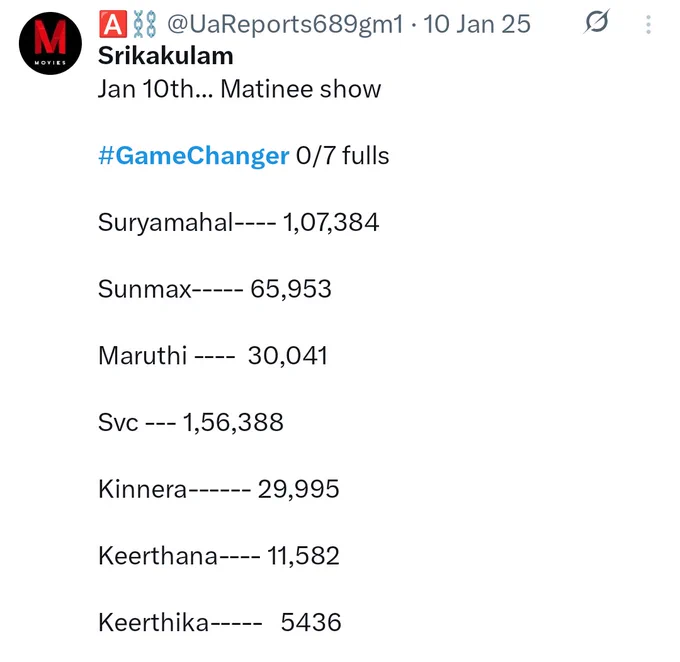Click the 0/7 fulls text
680x662 pixels.
[342, 156]
